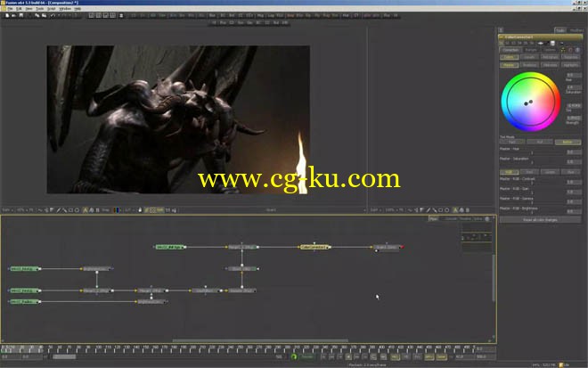Open the Tools menu
The height and width of the screenshot is (368, 588).
tap(40, 9)
